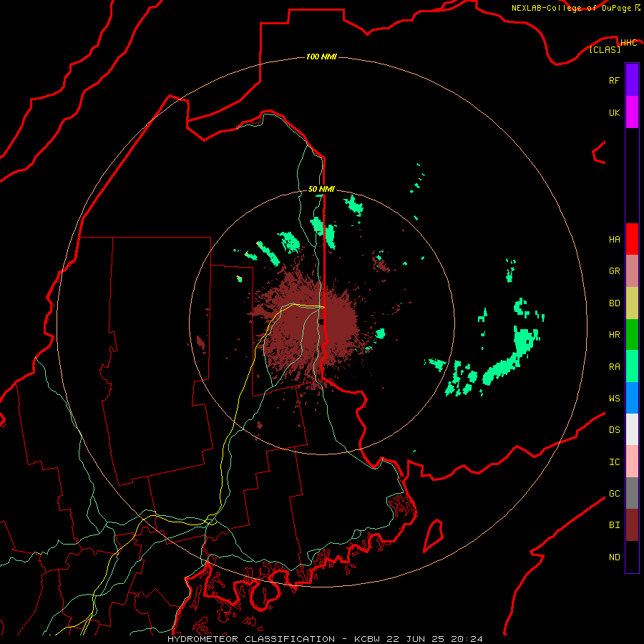Click the light green RA legend swatch
644x644 pixels.
632,366
